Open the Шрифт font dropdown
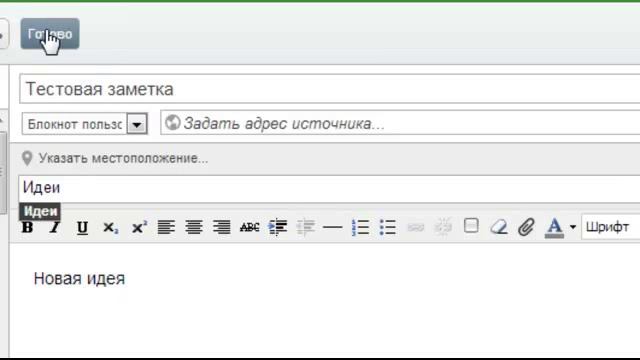640x360 pixels. [x=611, y=227]
